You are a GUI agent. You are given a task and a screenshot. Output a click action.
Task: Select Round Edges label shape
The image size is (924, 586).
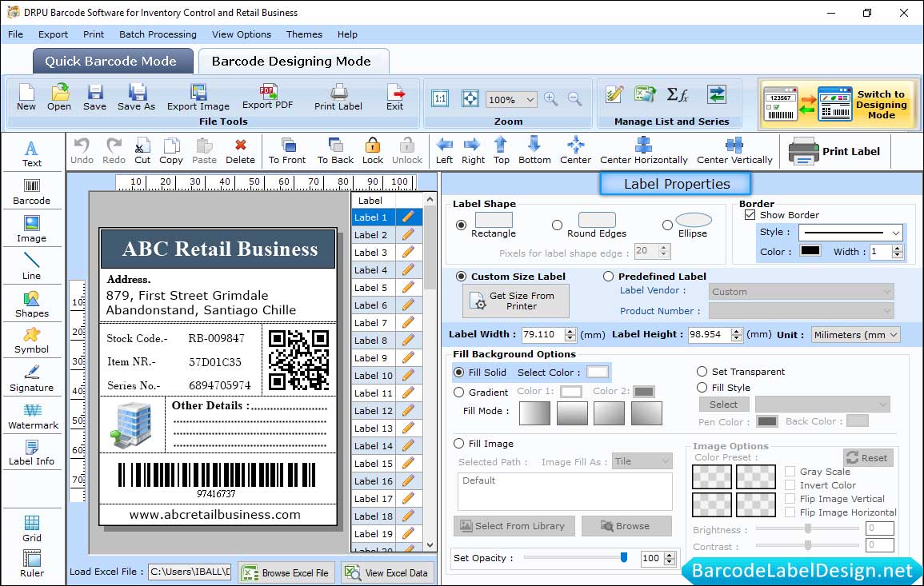pyautogui.click(x=557, y=225)
